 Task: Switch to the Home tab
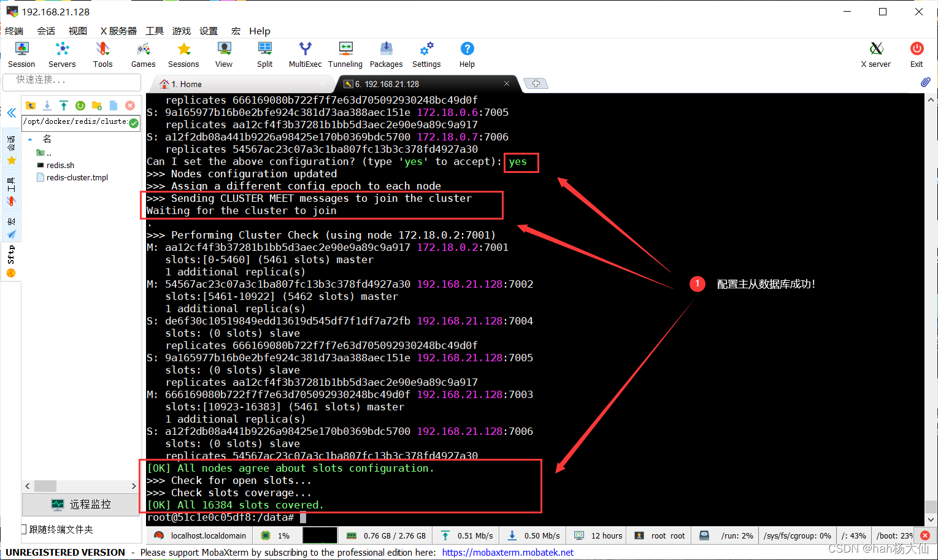click(x=190, y=83)
